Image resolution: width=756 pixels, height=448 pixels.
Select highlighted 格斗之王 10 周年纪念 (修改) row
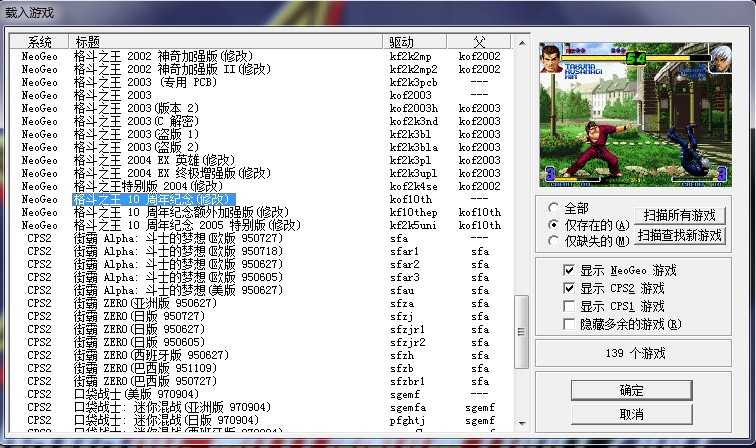(260, 200)
